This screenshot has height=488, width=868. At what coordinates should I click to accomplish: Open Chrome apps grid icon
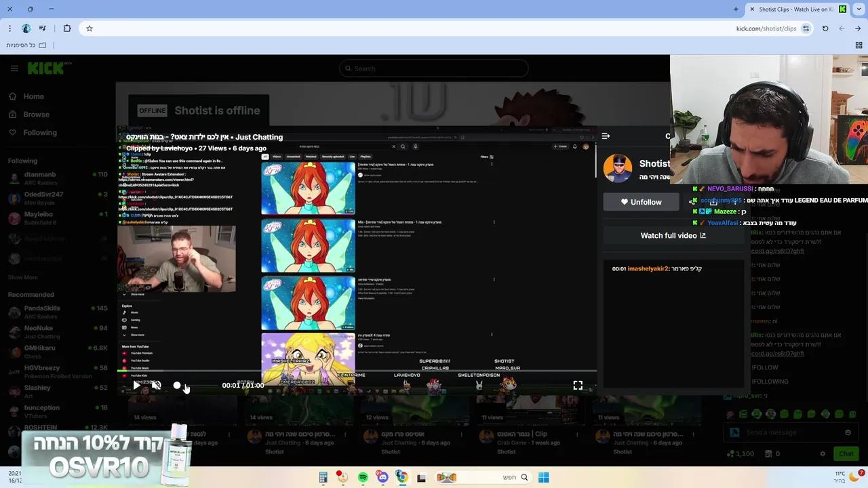point(859,45)
